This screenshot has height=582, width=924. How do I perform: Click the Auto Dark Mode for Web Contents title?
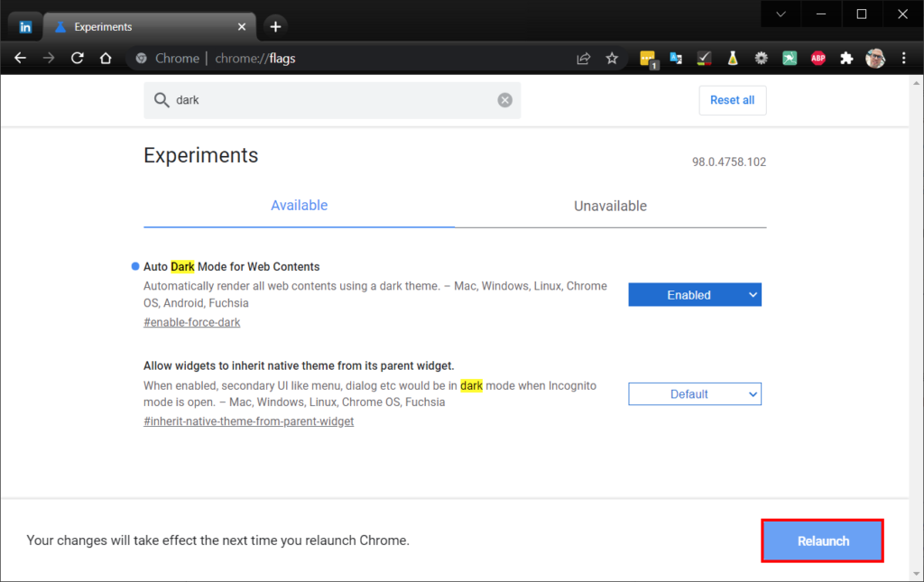click(232, 267)
